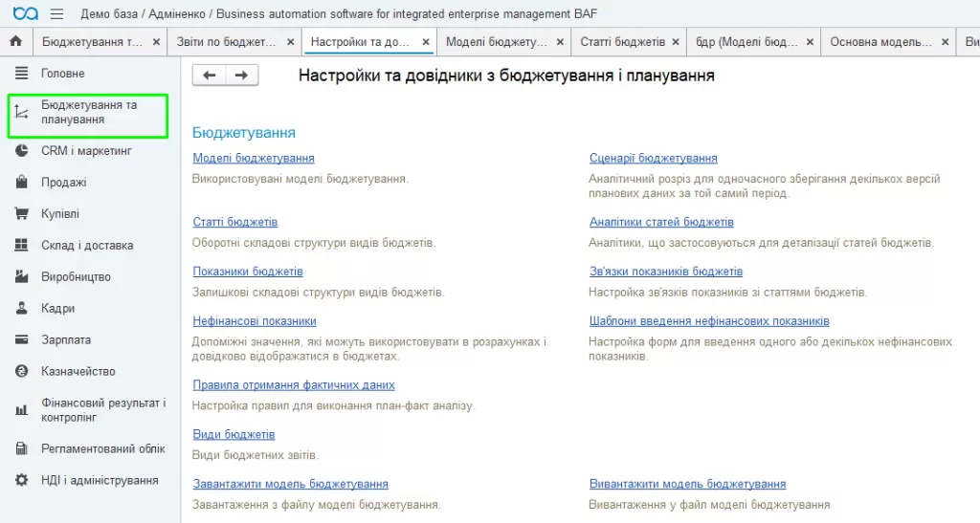Switch to the Статті бюджетів tab
Image resolution: width=980 pixels, height=523 pixels.
(622, 42)
